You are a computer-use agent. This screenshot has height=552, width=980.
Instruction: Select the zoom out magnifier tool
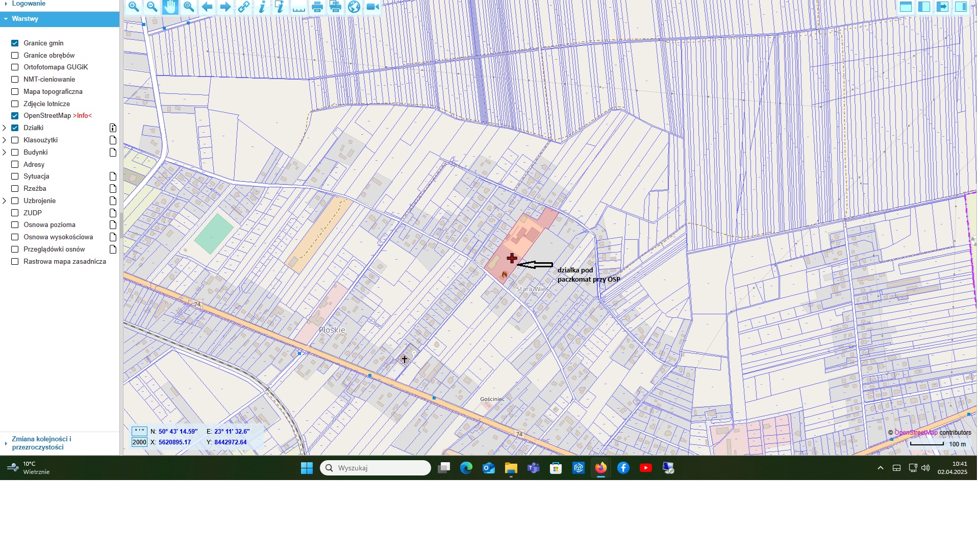tap(152, 7)
